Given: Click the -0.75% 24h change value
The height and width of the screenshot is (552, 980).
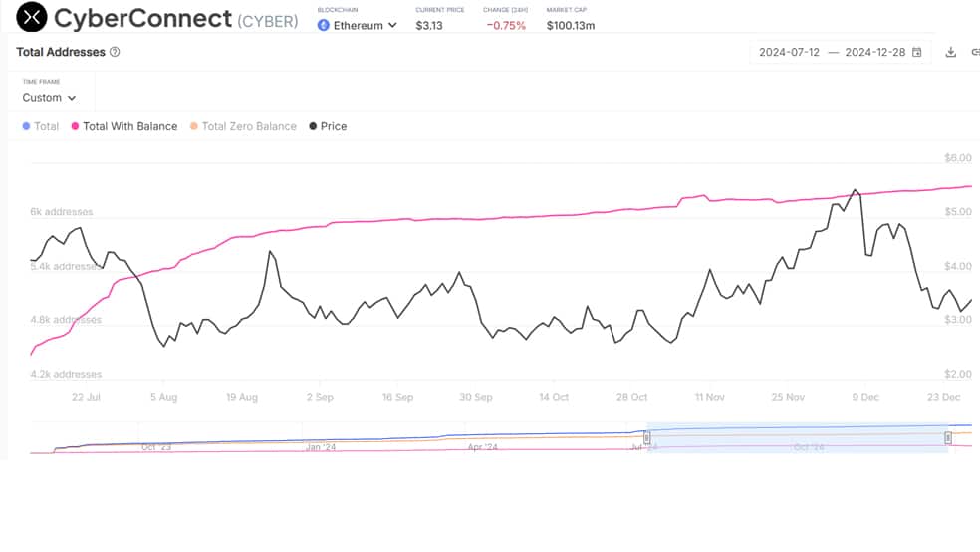Looking at the screenshot, I should pos(506,26).
